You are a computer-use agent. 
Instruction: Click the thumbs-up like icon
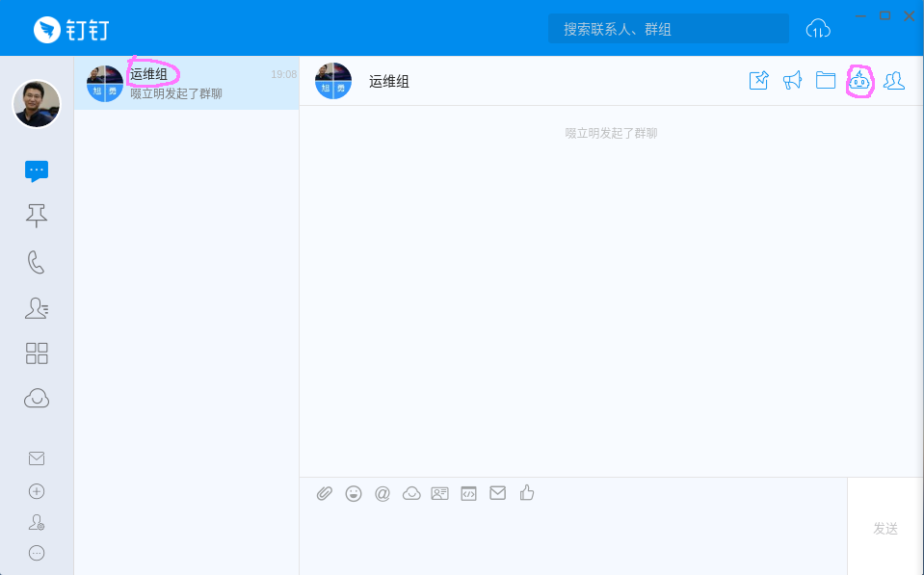click(x=527, y=493)
